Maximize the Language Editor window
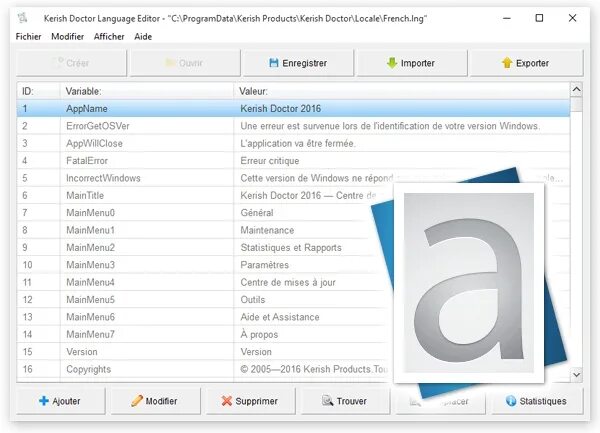Viewport: 600px width, 433px height. 539,18
